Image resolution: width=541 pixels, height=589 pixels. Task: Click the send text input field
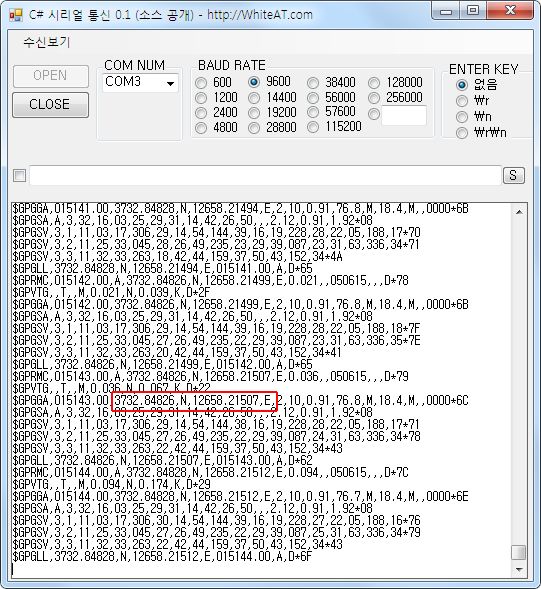click(265, 175)
